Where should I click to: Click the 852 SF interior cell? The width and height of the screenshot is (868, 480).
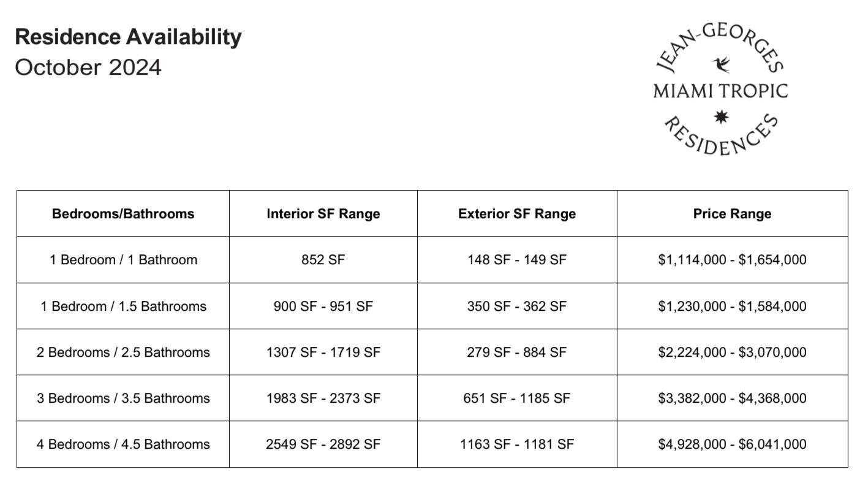point(323,260)
